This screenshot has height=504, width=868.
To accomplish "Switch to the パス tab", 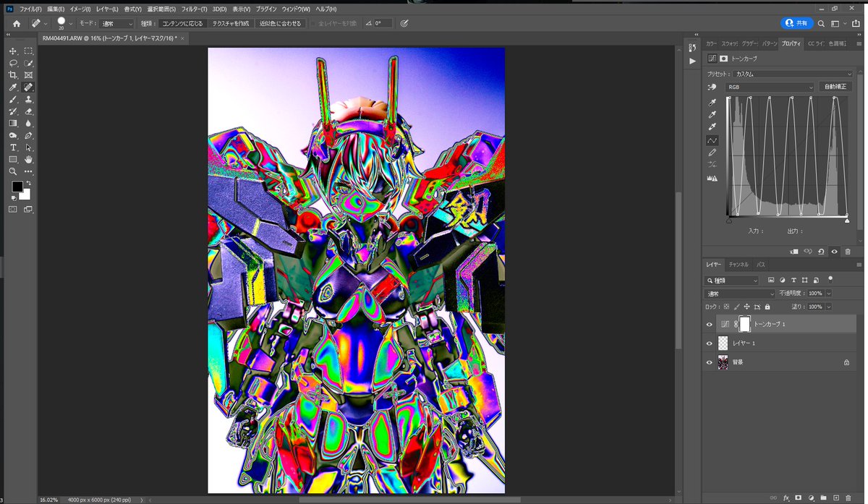I will point(761,265).
